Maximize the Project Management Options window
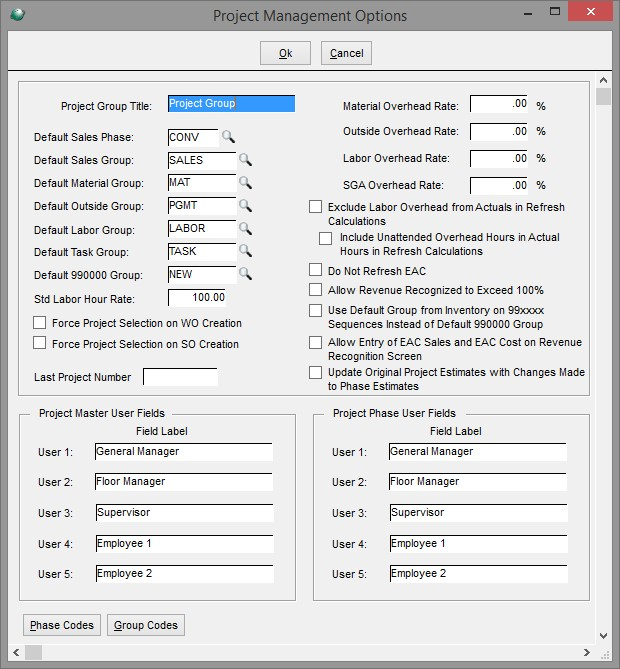Viewport: 620px width, 669px height. (x=555, y=12)
